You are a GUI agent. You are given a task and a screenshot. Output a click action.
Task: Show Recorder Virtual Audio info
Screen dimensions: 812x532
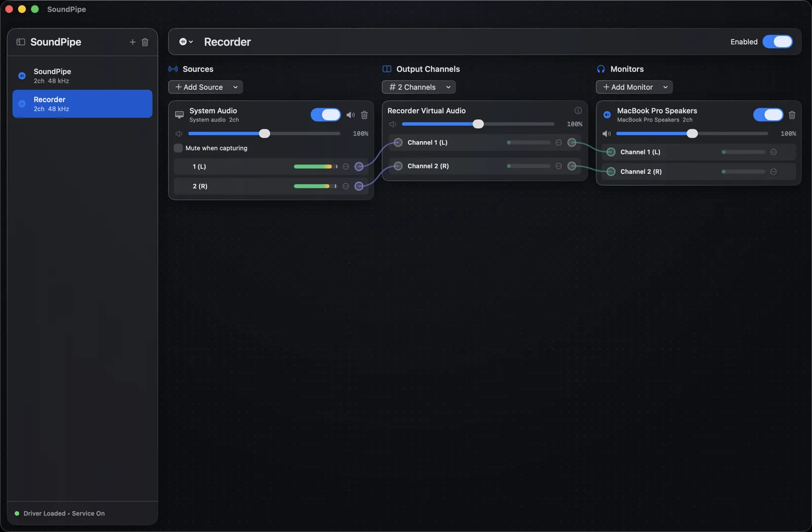[x=578, y=111]
